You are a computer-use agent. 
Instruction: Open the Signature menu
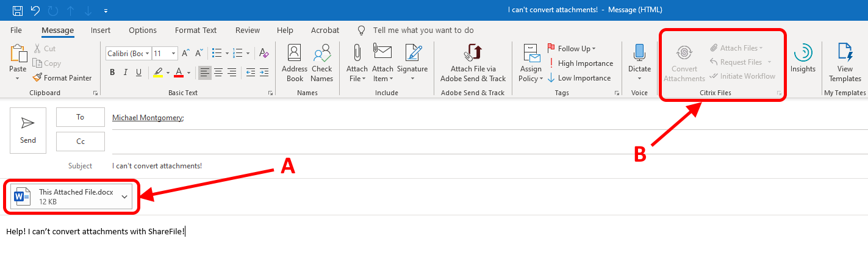pos(412,63)
